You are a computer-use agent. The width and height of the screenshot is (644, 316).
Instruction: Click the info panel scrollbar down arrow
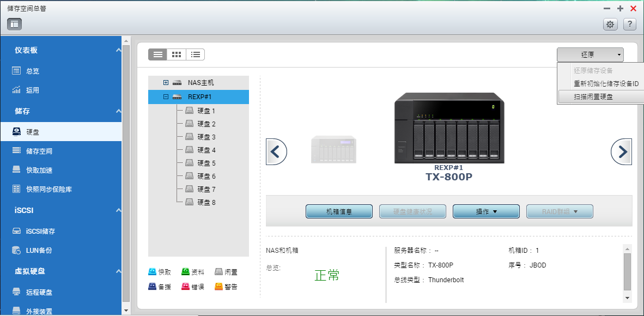point(627,297)
